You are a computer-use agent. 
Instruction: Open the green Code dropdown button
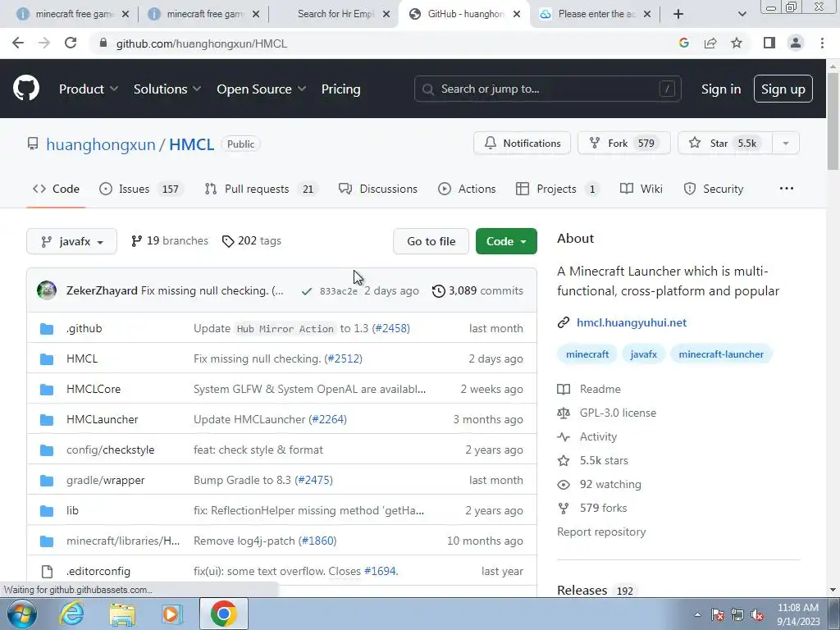click(x=506, y=242)
